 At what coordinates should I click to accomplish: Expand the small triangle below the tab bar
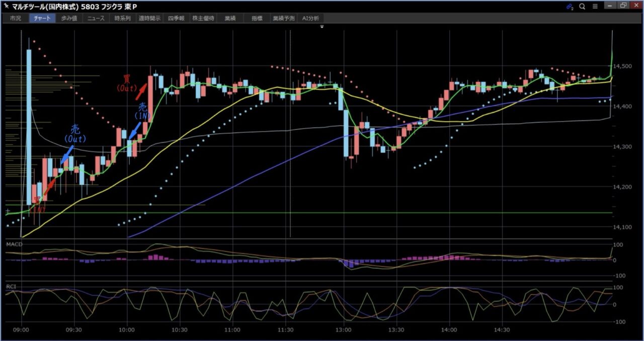coord(322,26)
